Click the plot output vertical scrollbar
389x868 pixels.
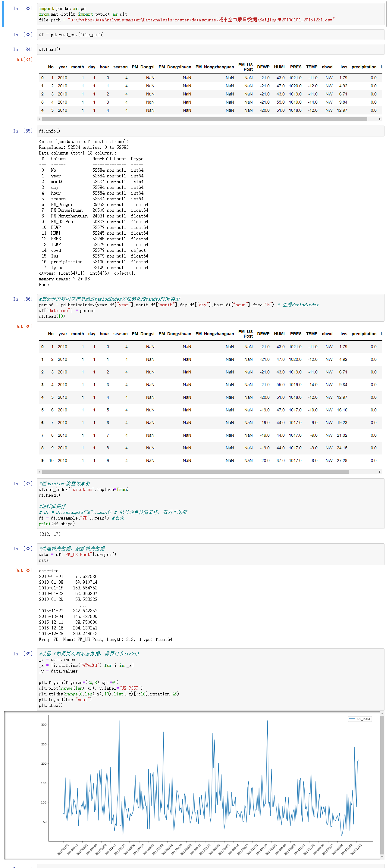tap(382, 785)
